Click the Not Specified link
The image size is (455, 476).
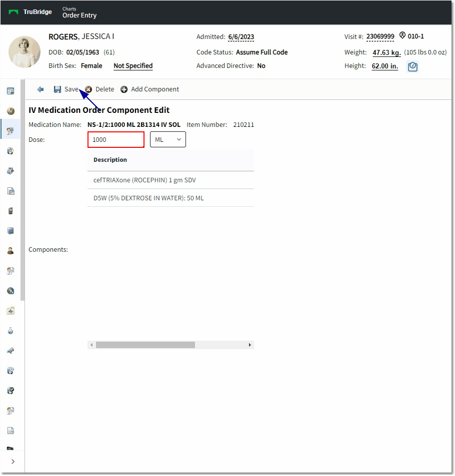coord(133,66)
